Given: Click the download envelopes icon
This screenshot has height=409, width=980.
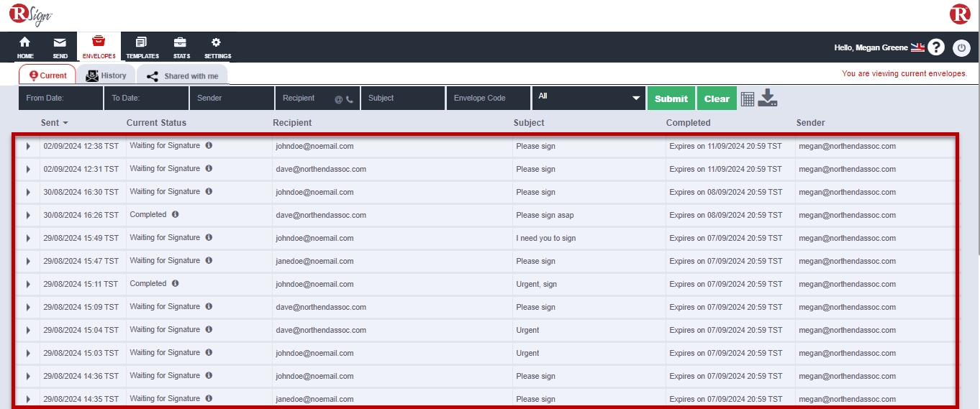Looking at the screenshot, I should tap(768, 98).
